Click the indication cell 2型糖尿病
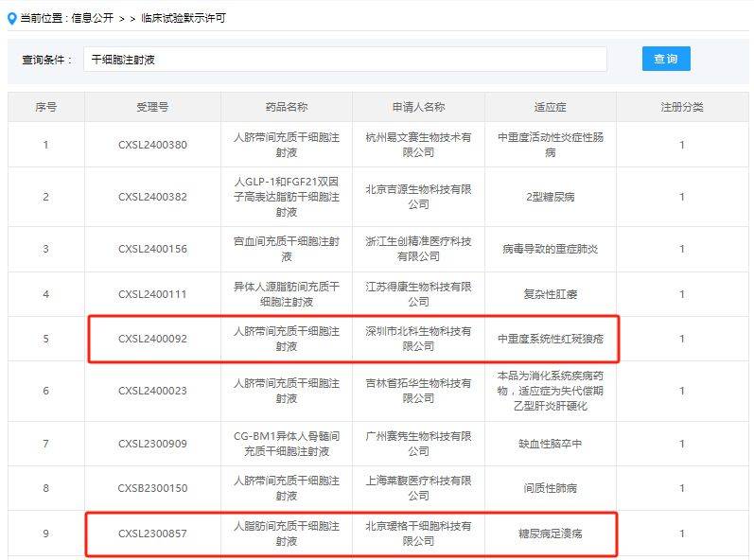The image size is (754, 560). coord(550,197)
